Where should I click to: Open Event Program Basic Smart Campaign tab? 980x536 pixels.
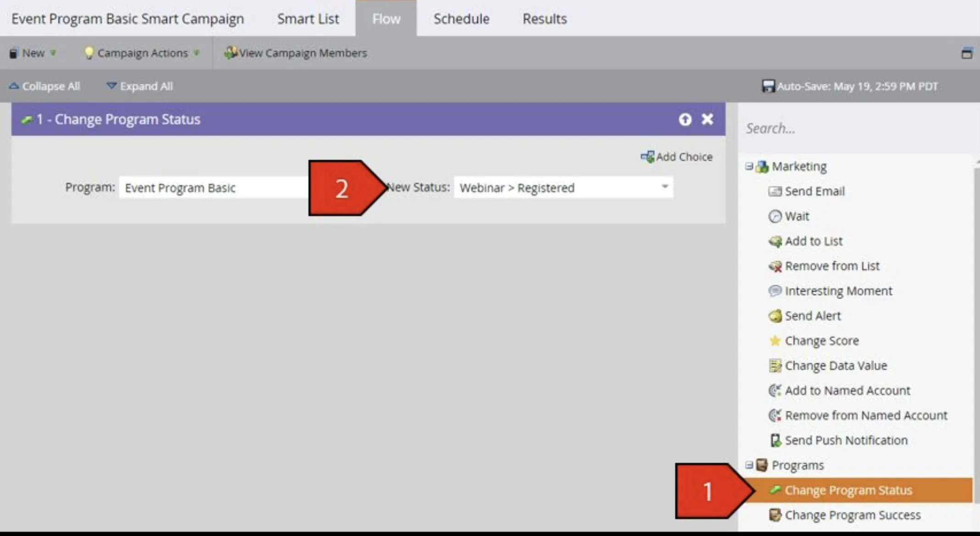[x=128, y=19]
